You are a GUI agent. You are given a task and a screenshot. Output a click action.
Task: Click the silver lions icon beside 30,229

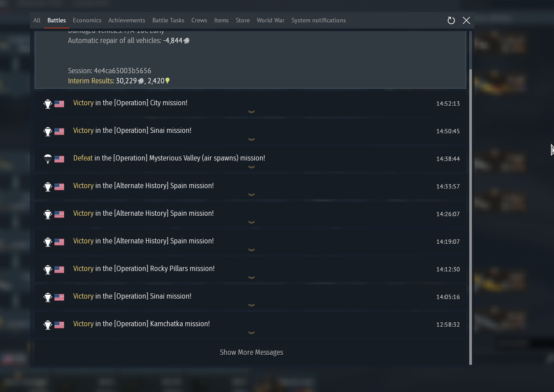pos(141,81)
